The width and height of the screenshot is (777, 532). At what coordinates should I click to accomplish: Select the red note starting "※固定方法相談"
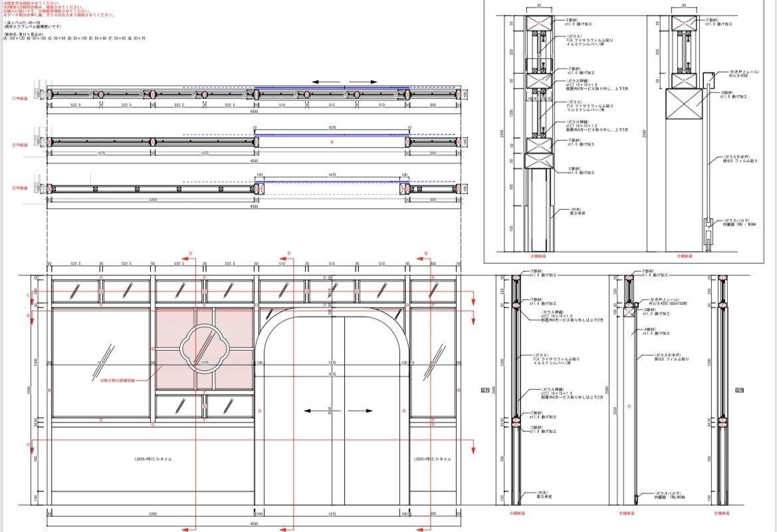[x=32, y=3]
